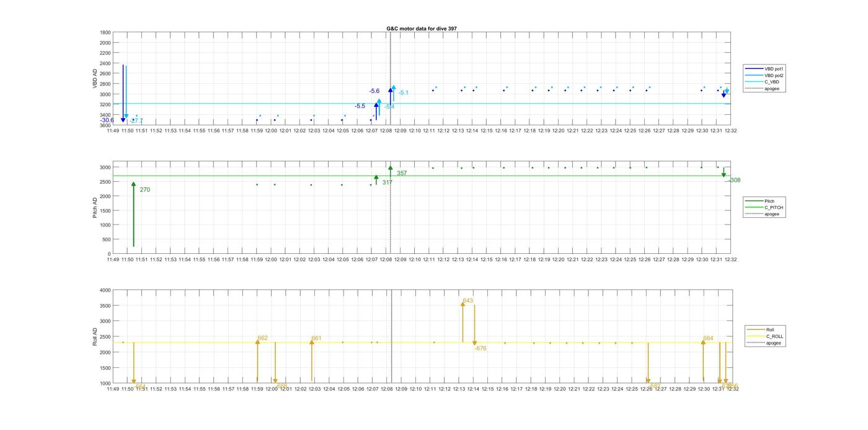Click the '3000' tick on Pitch axis
This screenshot has height=430, width=868.
click(105, 168)
